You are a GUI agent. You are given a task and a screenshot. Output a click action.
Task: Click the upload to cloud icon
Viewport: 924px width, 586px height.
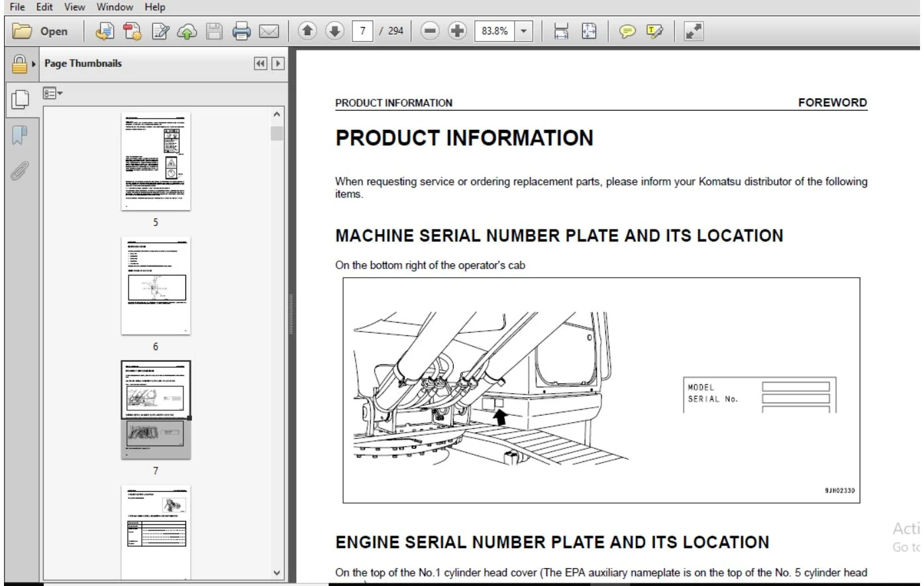(x=187, y=31)
